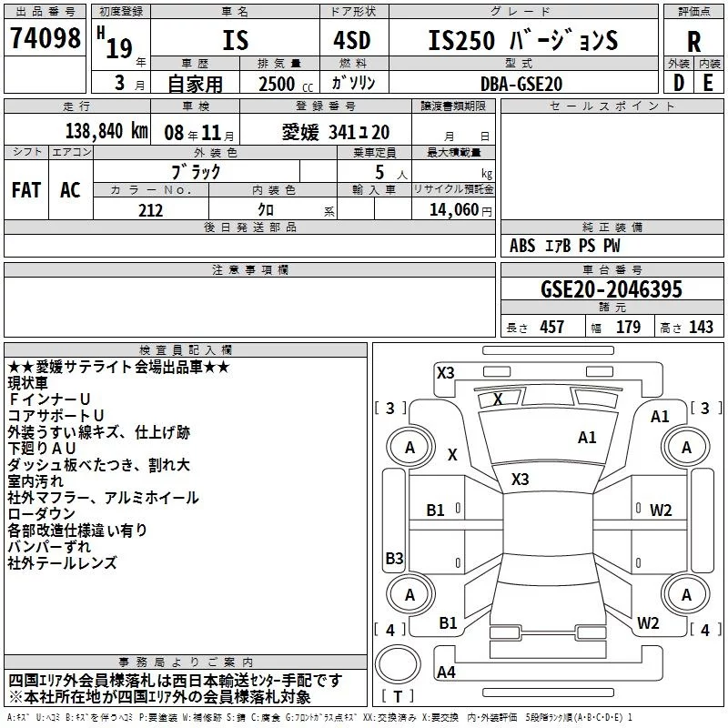Select equipment list ABS エアB PS PW
The height and width of the screenshot is (728, 728).
[x=564, y=246]
